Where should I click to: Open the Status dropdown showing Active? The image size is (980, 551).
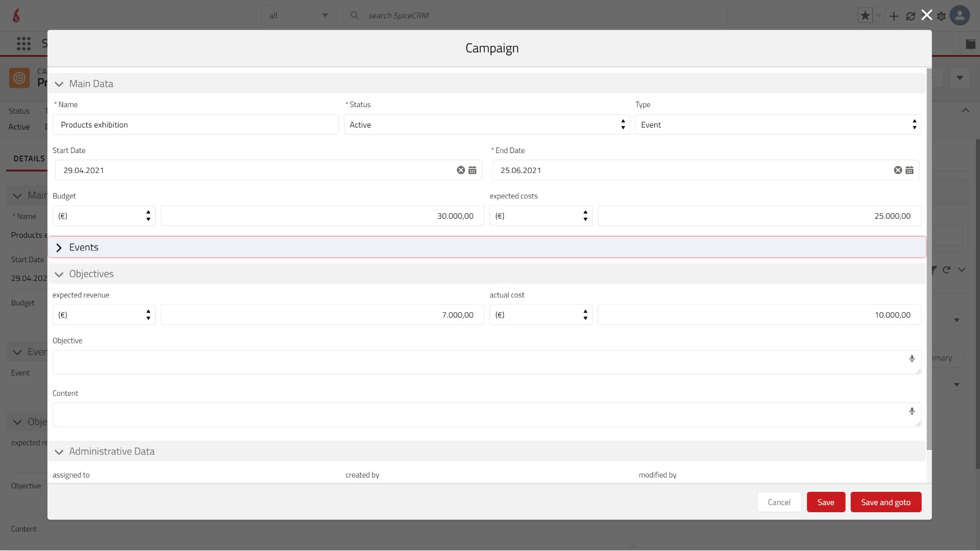487,124
